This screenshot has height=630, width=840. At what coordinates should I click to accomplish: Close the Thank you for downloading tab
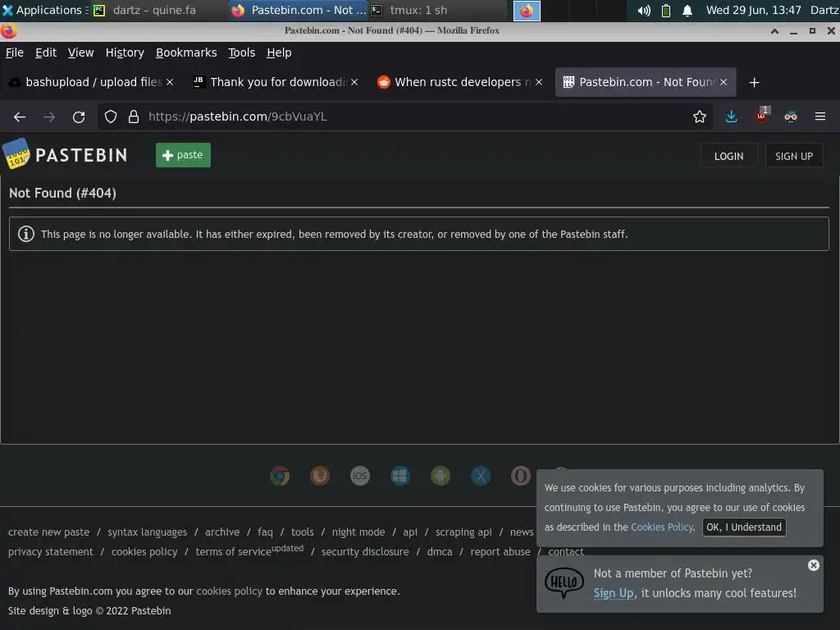[354, 82]
